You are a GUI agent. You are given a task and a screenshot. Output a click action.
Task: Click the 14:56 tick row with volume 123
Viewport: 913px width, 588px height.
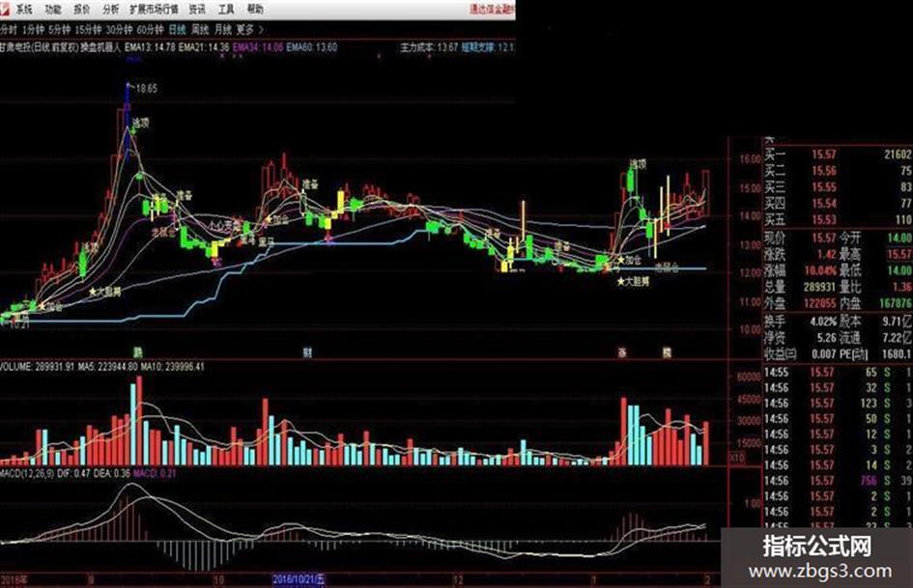click(x=838, y=403)
